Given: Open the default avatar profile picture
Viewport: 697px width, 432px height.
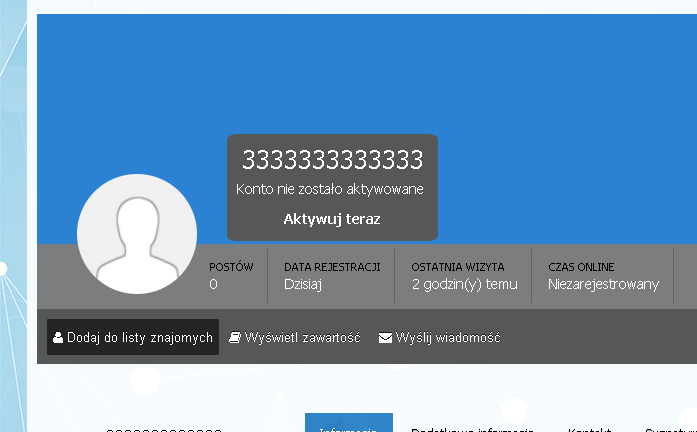Looking at the screenshot, I should click(x=137, y=234).
